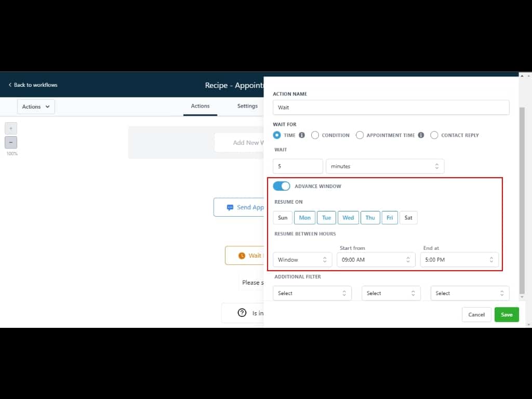The height and width of the screenshot is (399, 532).
Task: Select the CONDITION radio button
Action: 315,135
